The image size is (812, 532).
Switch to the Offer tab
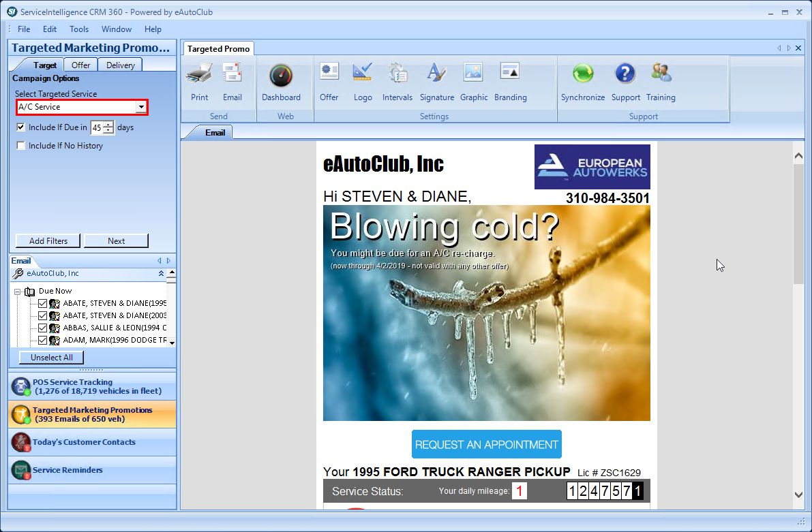tap(80, 65)
